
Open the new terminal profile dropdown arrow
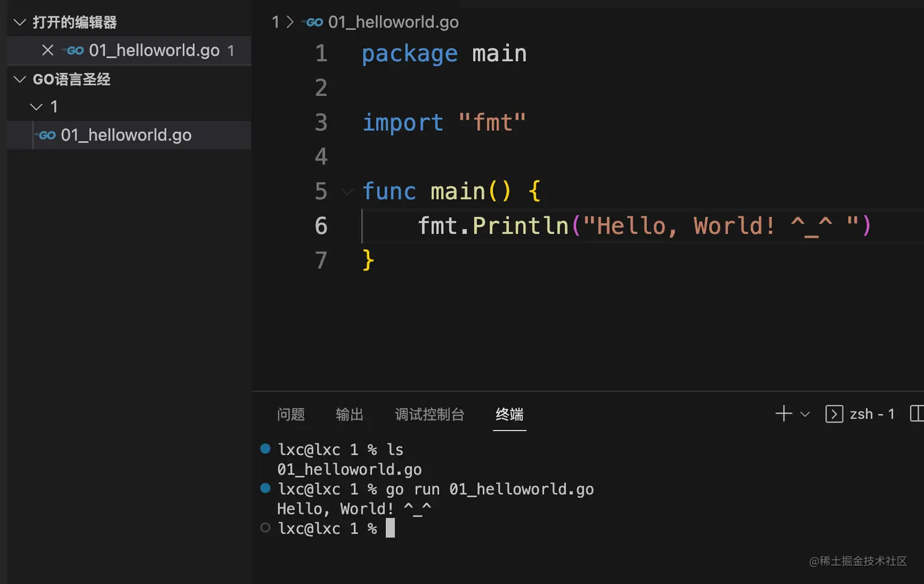click(805, 414)
